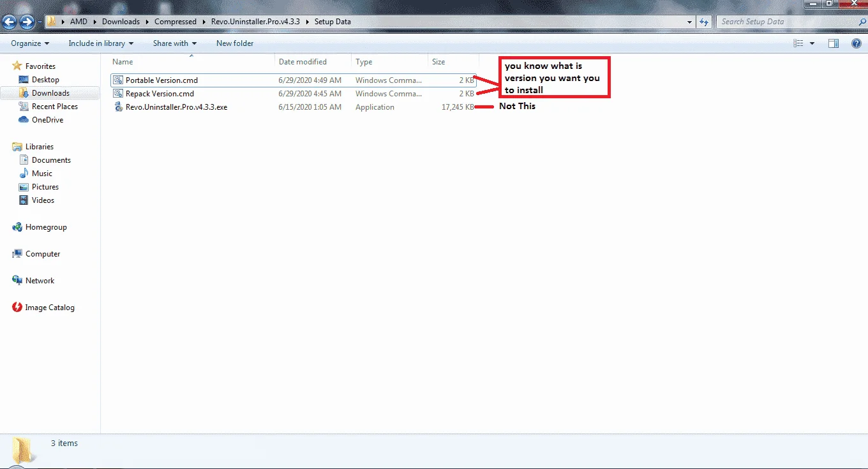Select Libraries in the navigation pane
Screen dimensions: 868x469
pos(40,147)
